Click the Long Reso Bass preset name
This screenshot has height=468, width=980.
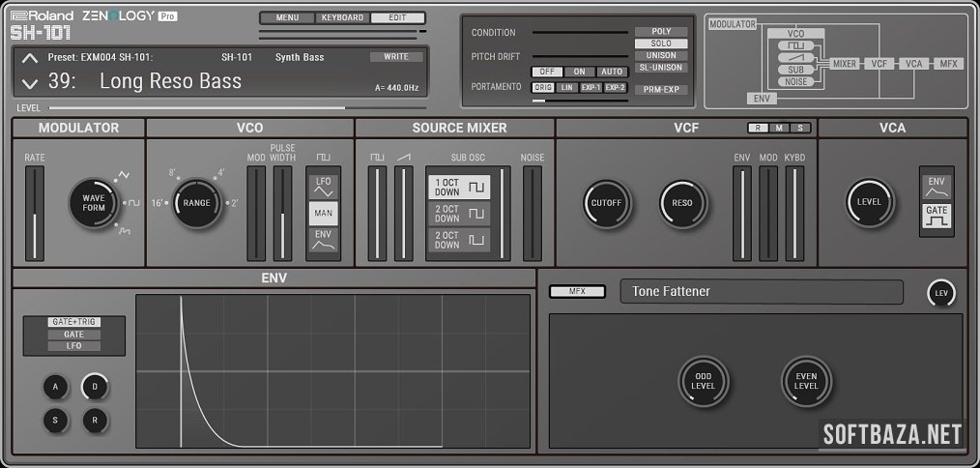(170, 81)
